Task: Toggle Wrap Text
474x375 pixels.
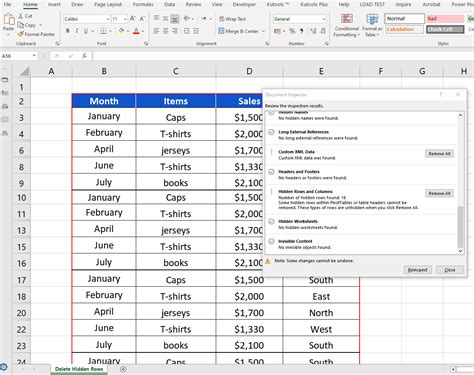Action: tap(232, 19)
